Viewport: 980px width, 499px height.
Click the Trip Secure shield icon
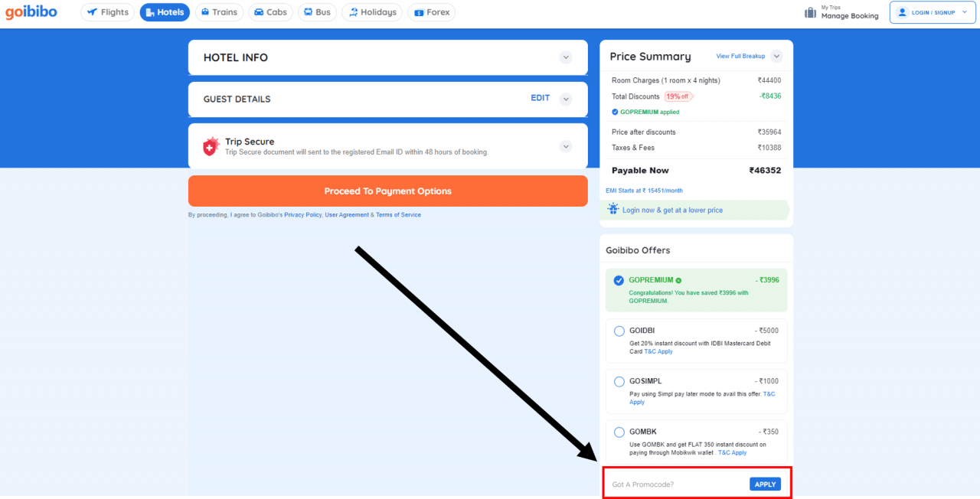point(211,146)
